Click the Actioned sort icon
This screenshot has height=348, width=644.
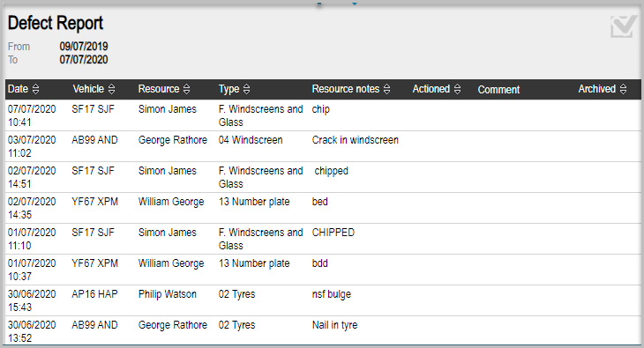pos(457,89)
